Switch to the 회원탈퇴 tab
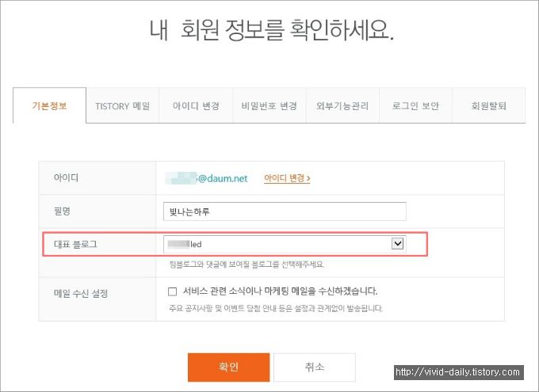Viewport: 539px width, 392px height. pos(489,106)
